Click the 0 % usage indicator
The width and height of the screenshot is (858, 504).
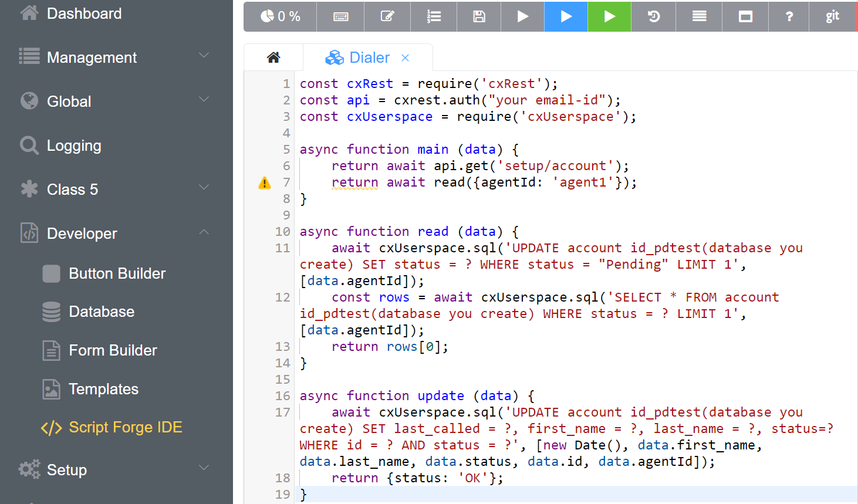[281, 16]
